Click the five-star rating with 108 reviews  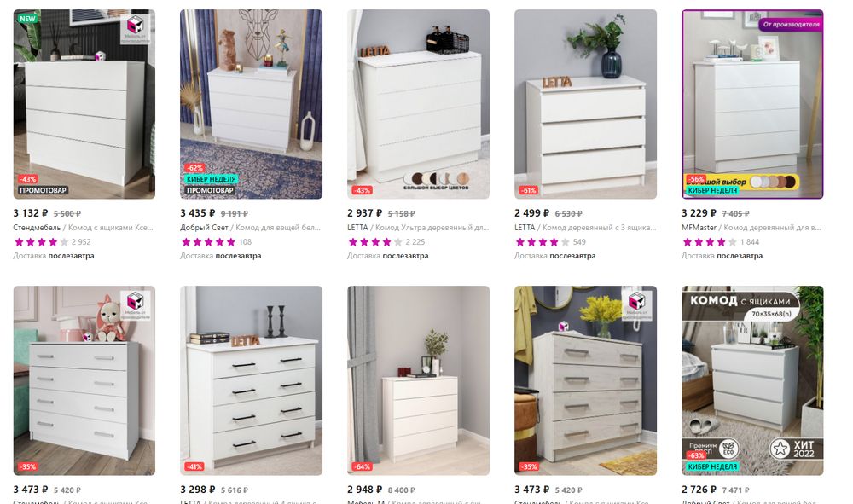tap(216, 242)
